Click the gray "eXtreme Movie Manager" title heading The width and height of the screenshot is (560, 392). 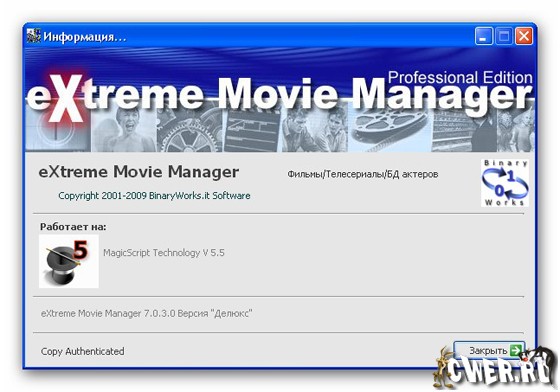[139, 172]
